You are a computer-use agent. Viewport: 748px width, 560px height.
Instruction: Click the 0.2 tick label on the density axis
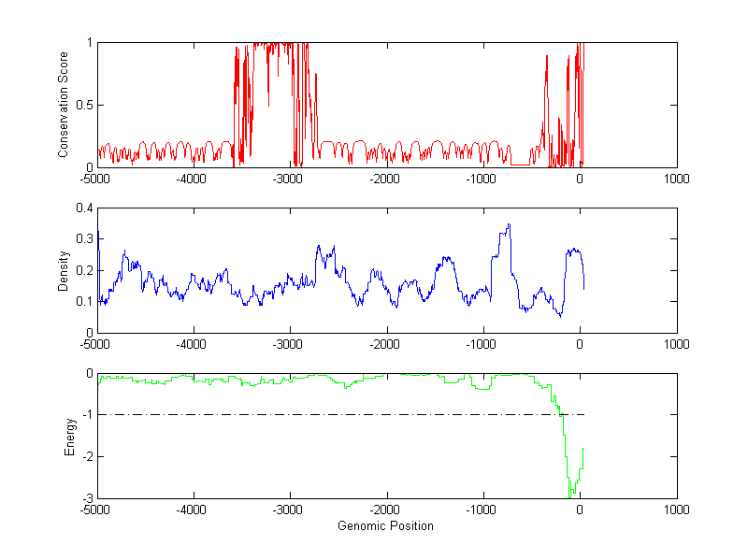pyautogui.click(x=82, y=270)
